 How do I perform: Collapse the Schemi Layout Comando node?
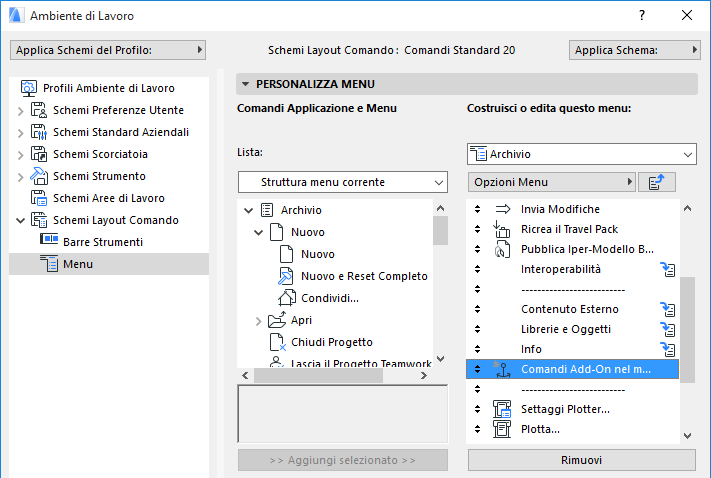point(21,220)
